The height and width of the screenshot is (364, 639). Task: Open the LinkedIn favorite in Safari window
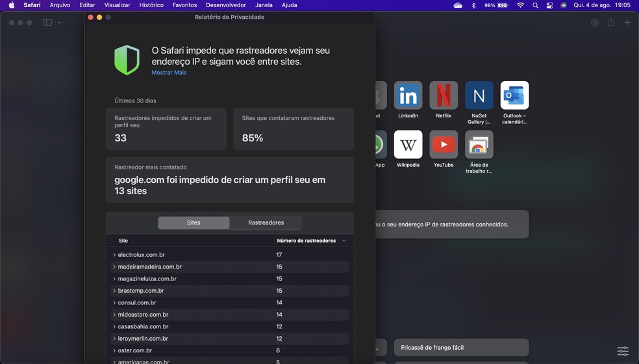pos(408,95)
